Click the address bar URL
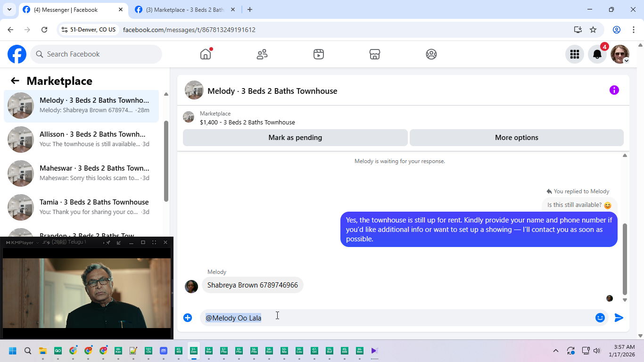 tap(189, 30)
